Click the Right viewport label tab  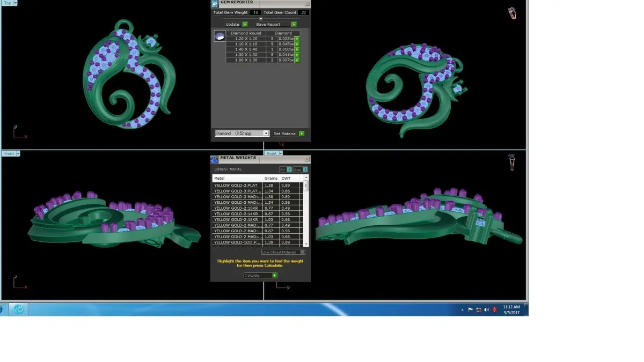272,153
